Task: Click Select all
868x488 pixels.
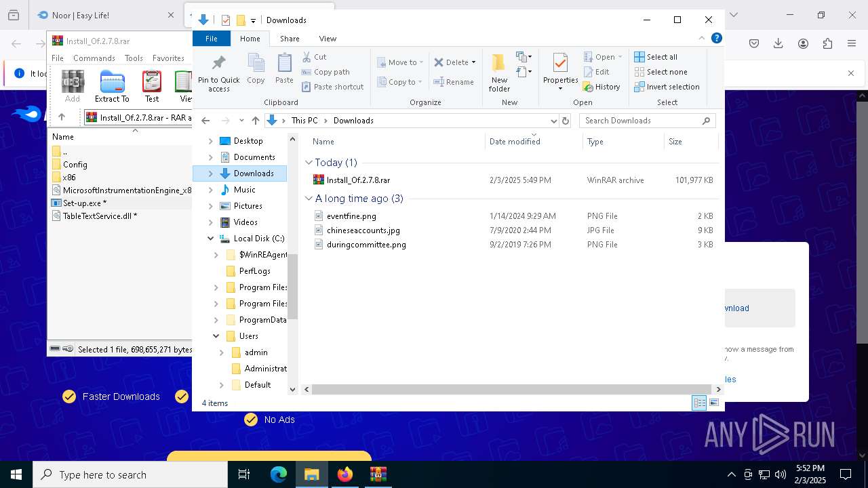Action: (x=656, y=57)
